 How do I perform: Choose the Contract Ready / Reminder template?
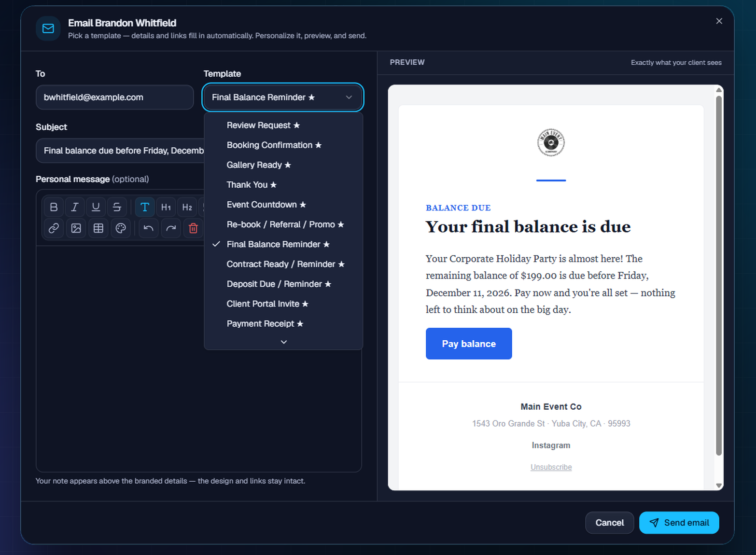tap(283, 264)
